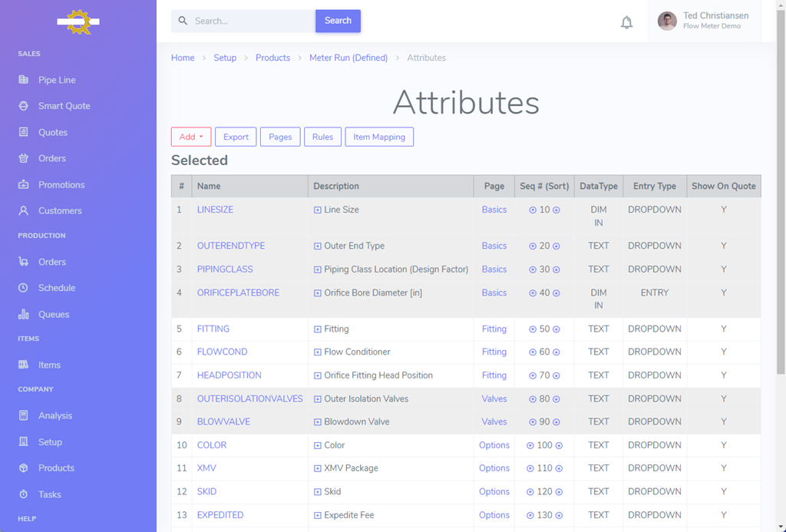Screen dimensions: 786x532
Task: Open the Add dropdown button
Action: click(x=190, y=137)
